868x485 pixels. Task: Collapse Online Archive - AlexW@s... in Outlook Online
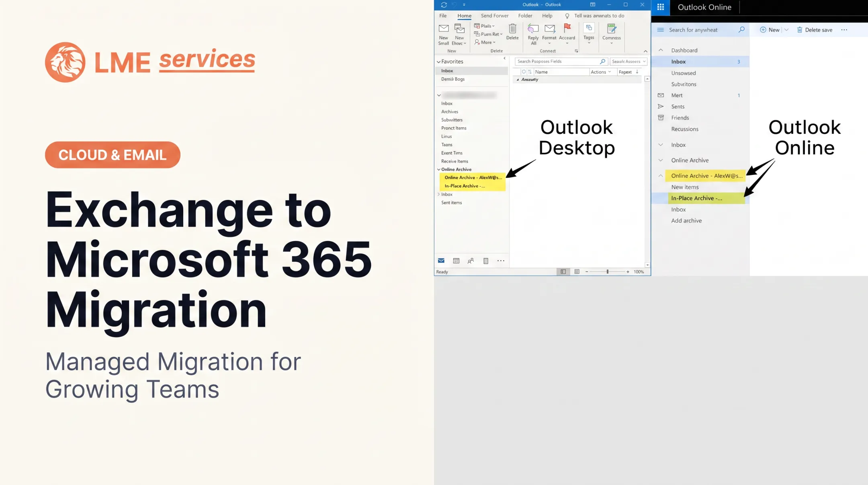click(x=660, y=176)
